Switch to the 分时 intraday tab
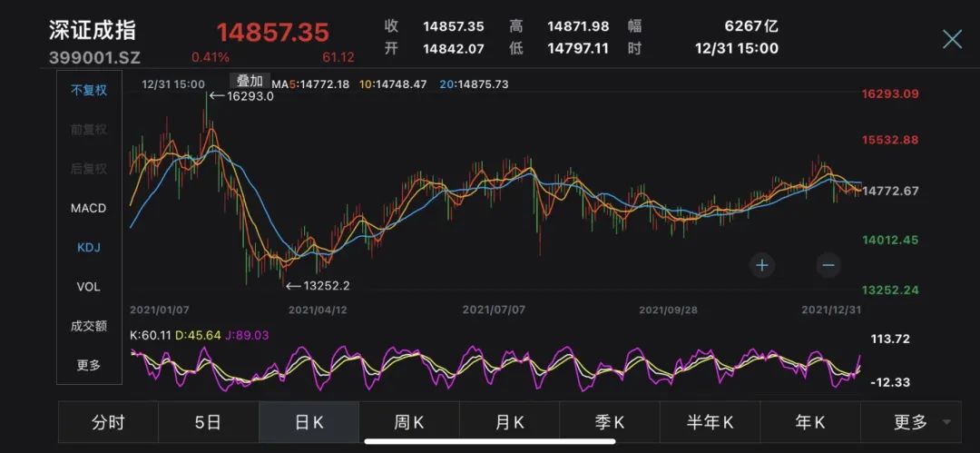980x453 pixels. coord(108,422)
